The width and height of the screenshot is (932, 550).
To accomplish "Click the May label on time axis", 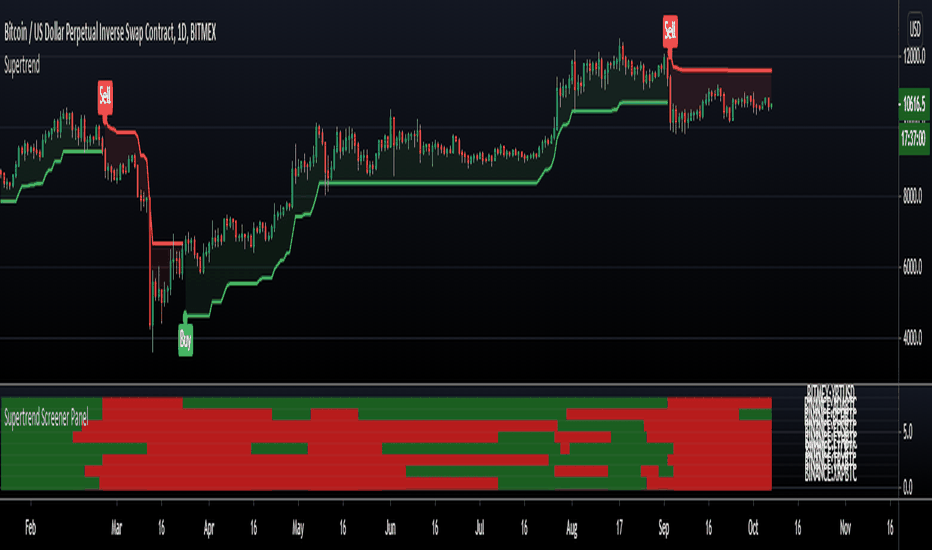I will (298, 527).
